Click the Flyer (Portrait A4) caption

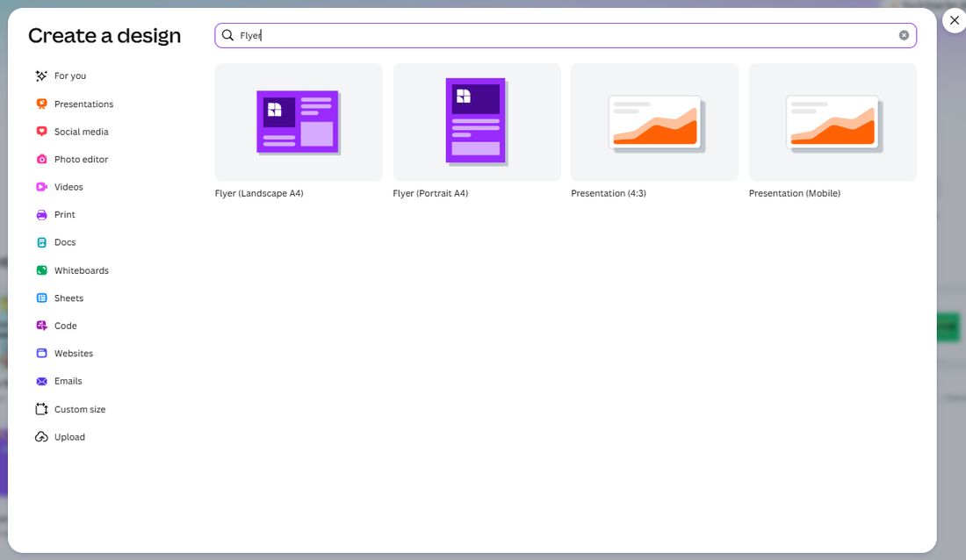430,193
